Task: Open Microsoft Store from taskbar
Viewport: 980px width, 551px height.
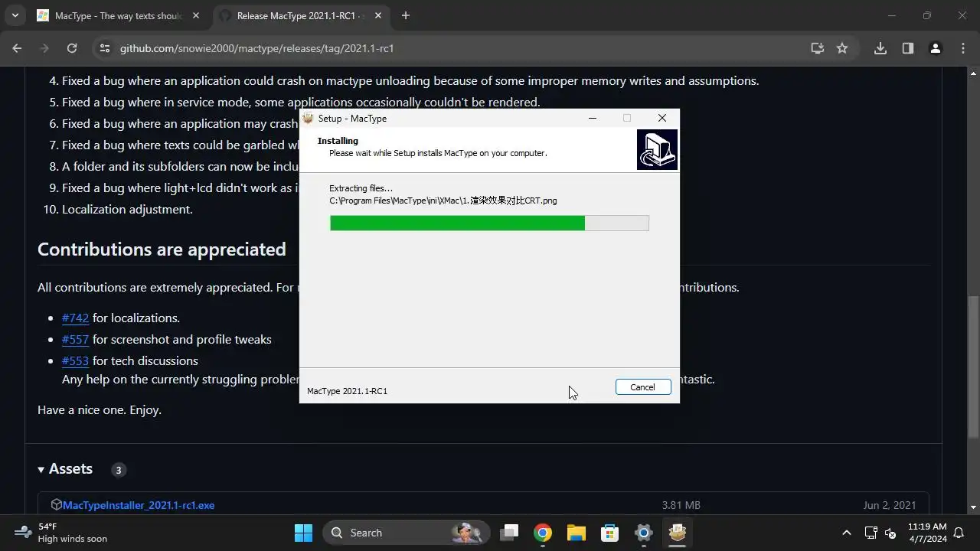Action: (x=609, y=533)
